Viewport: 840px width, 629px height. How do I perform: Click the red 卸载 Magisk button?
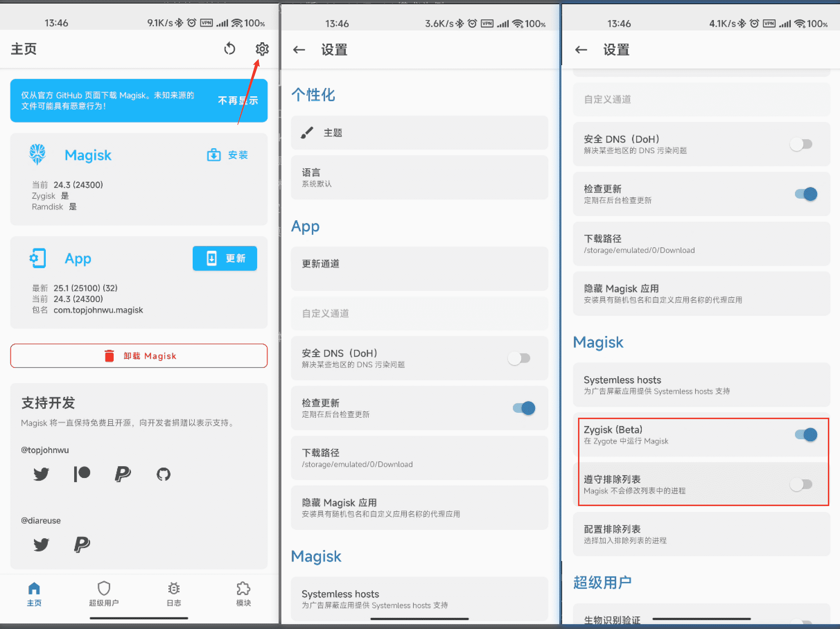[139, 356]
